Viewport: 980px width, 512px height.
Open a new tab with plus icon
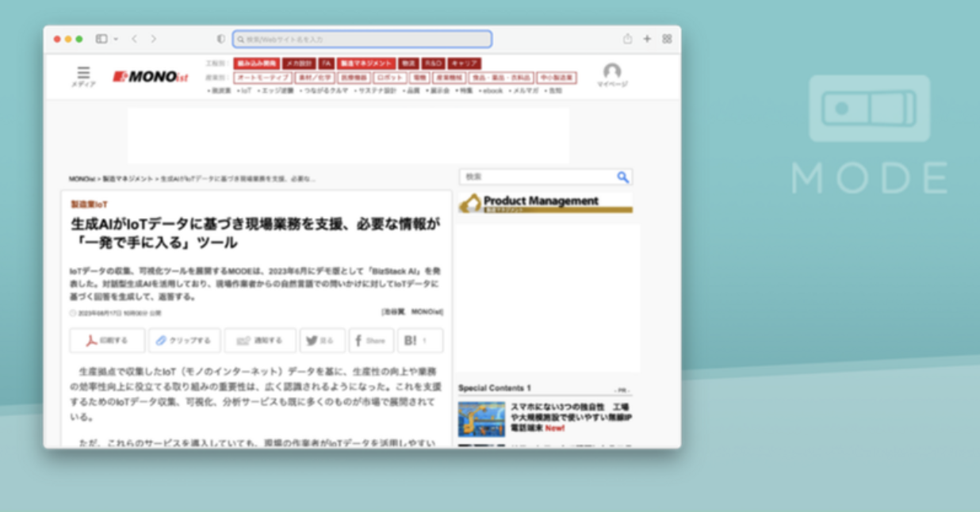pos(647,39)
